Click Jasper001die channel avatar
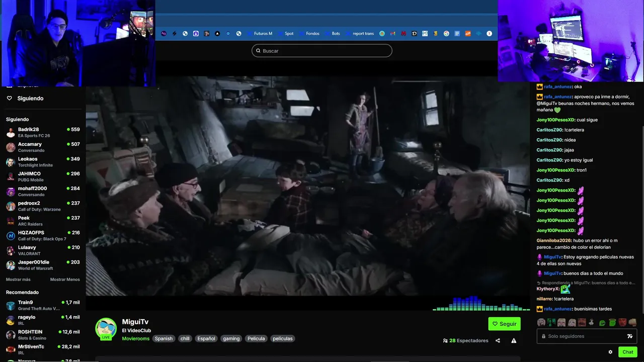644x362 pixels. tap(11, 265)
